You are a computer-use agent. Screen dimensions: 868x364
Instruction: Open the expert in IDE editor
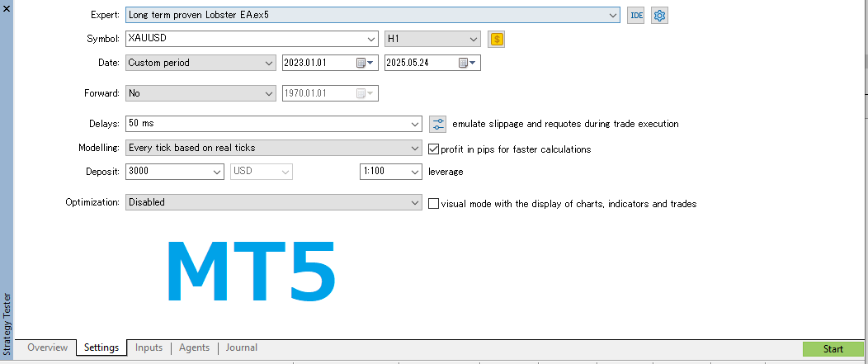(x=636, y=16)
